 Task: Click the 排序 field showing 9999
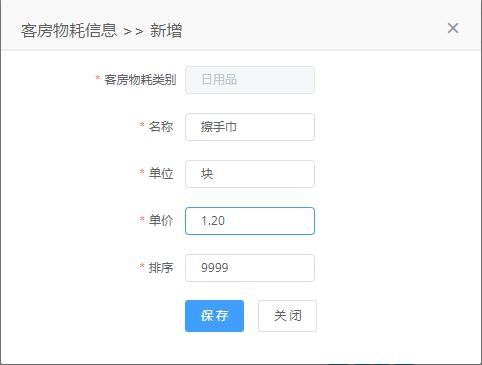[250, 268]
